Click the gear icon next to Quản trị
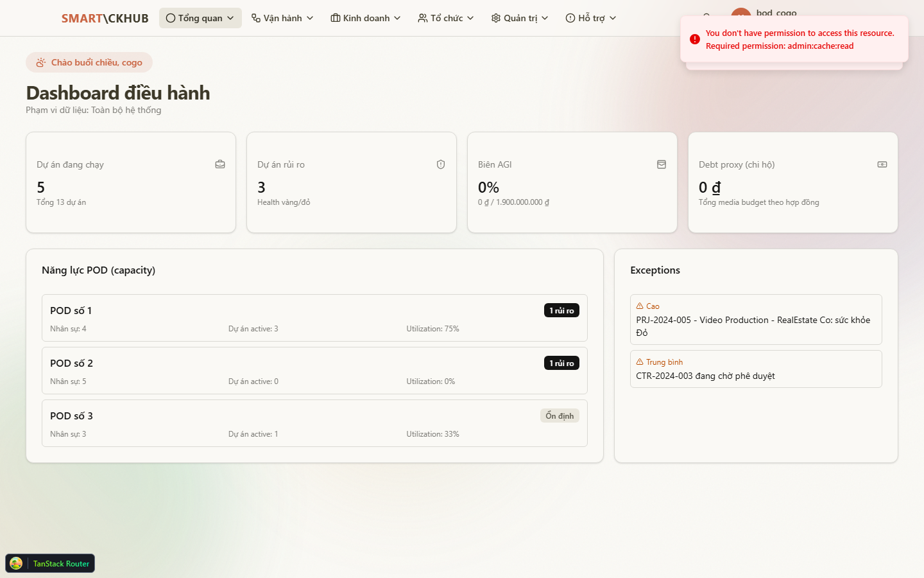924x578 pixels. tap(495, 18)
